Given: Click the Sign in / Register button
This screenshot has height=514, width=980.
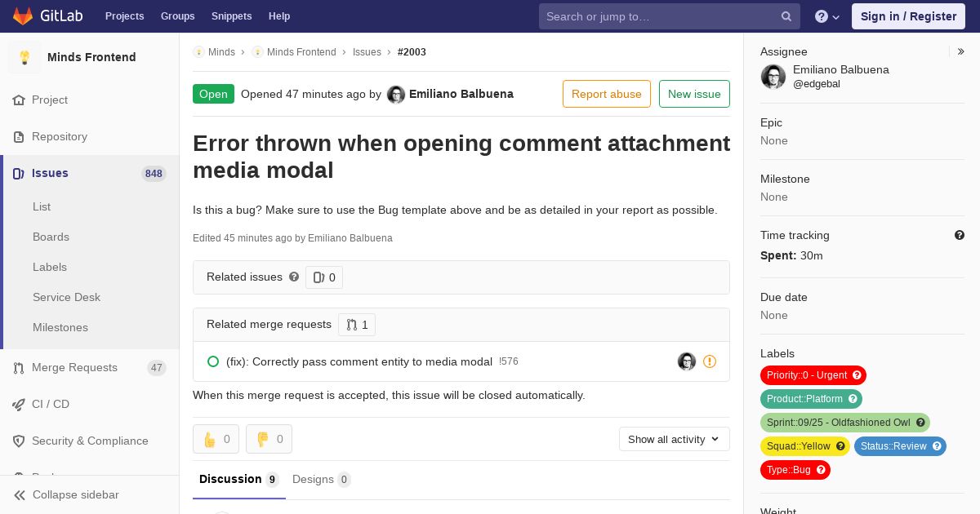Looking at the screenshot, I should point(908,16).
